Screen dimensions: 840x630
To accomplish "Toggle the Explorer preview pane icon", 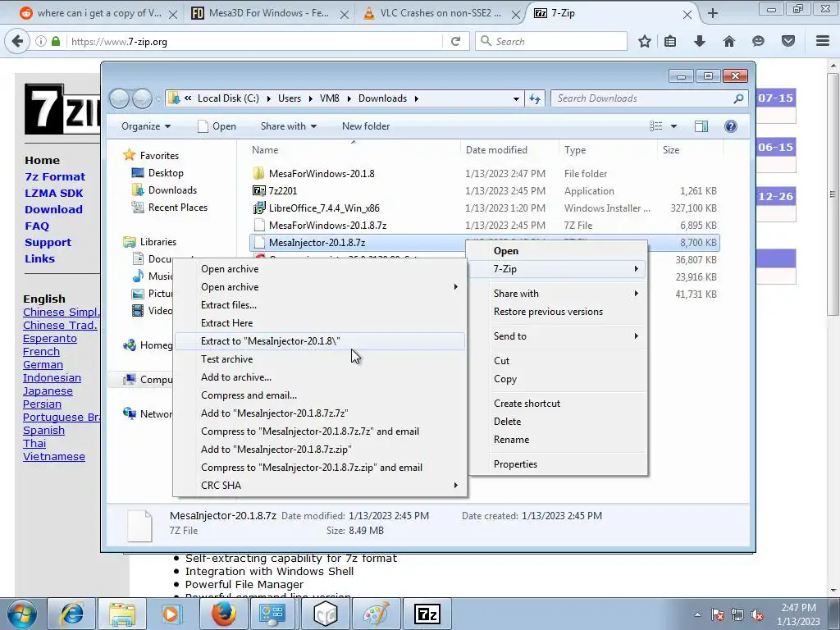I will [x=701, y=126].
